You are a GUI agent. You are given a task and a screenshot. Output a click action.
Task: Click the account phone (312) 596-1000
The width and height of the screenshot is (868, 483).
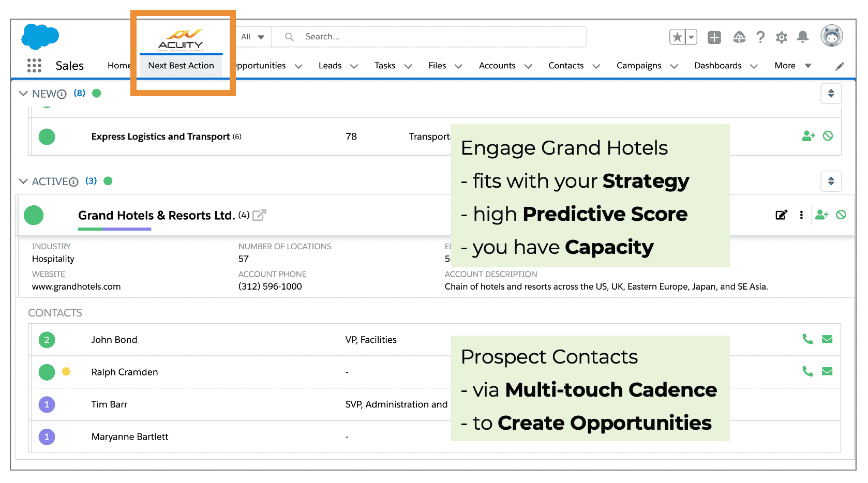(x=270, y=286)
